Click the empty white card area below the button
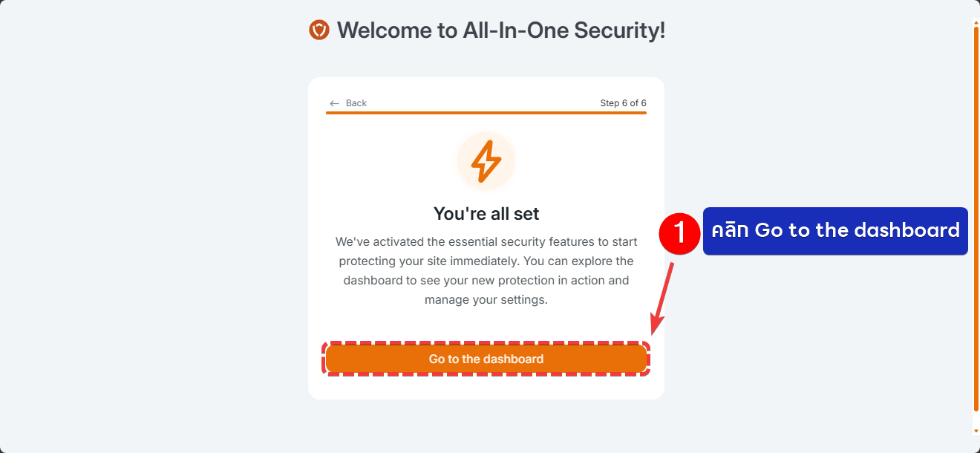Image resolution: width=980 pixels, height=453 pixels. pos(486,387)
